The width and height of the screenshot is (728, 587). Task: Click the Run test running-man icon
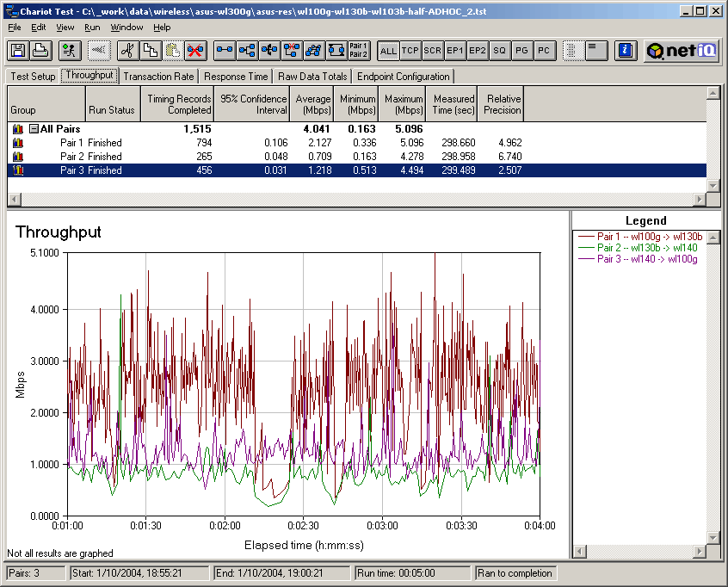70,50
